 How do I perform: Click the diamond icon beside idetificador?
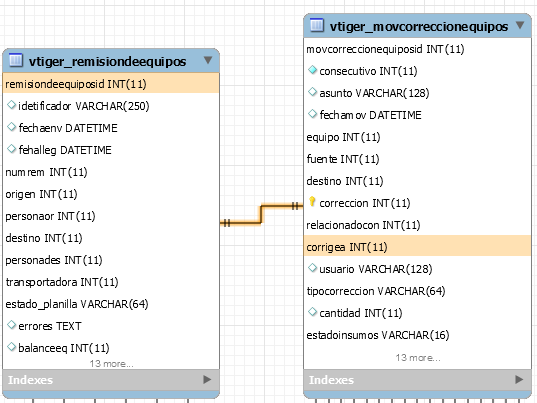coord(11,105)
